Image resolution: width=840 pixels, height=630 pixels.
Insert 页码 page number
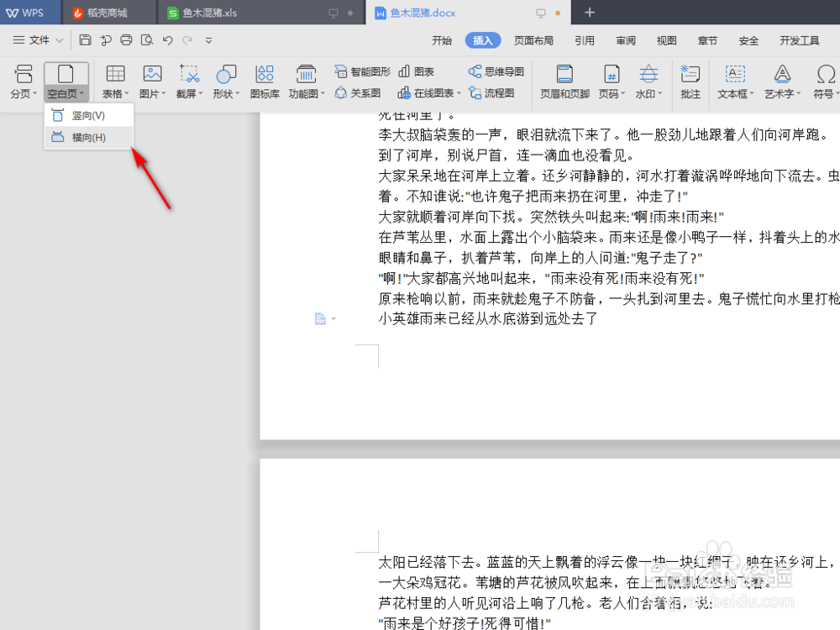point(612,81)
